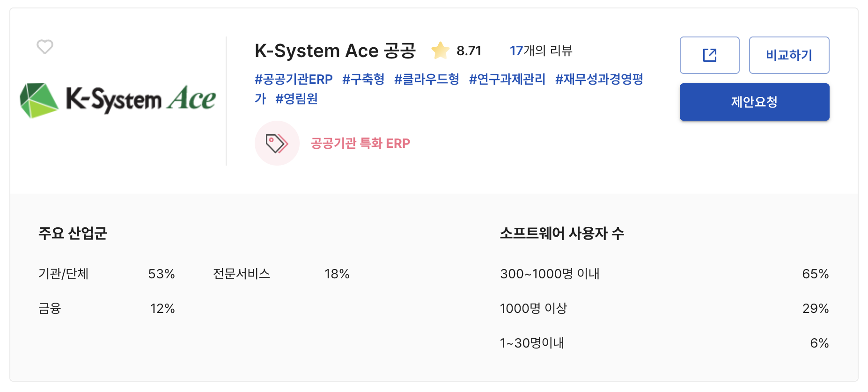Click the heart icon to favorite K-System Ace
This screenshot has height=392, width=868.
[45, 47]
